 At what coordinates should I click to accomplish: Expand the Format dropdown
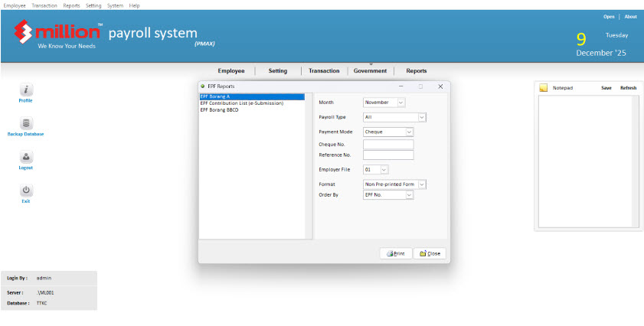click(x=422, y=184)
